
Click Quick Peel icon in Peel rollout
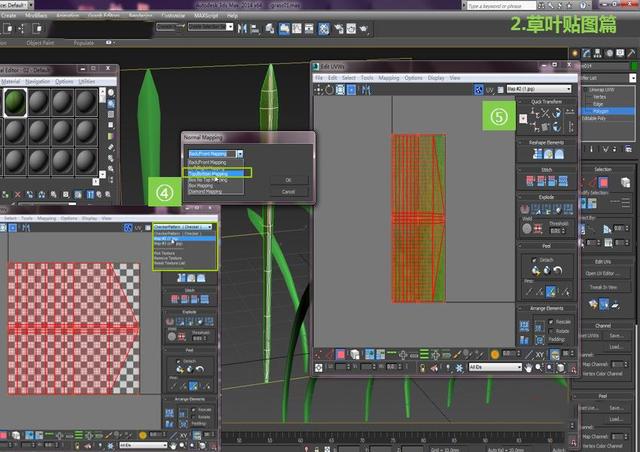click(x=536, y=270)
